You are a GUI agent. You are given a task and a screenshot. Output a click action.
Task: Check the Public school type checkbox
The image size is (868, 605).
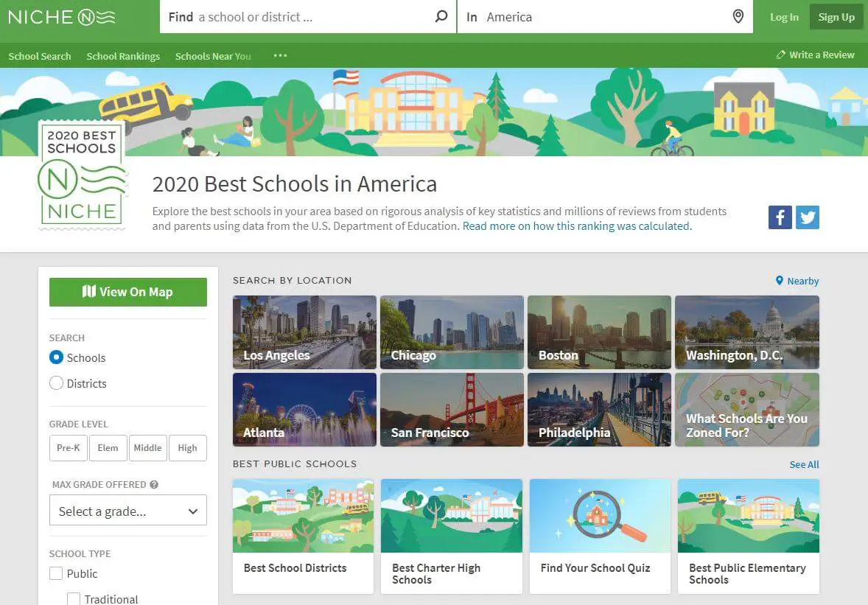(x=56, y=573)
